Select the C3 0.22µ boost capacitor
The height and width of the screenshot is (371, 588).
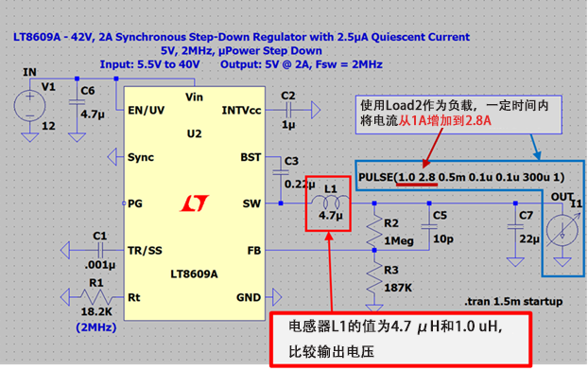click(x=281, y=173)
